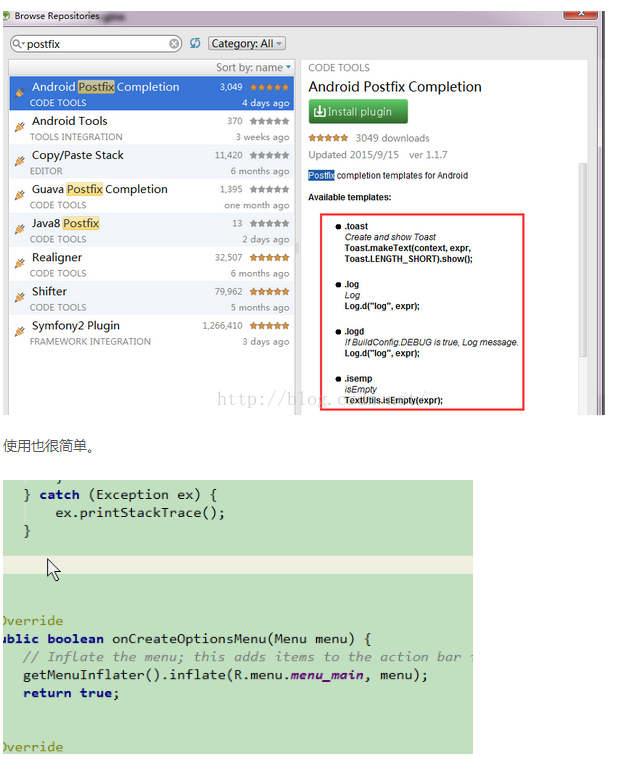The height and width of the screenshot is (777, 625).
Task: Click the '.logd' template entry
Action: click(x=354, y=331)
